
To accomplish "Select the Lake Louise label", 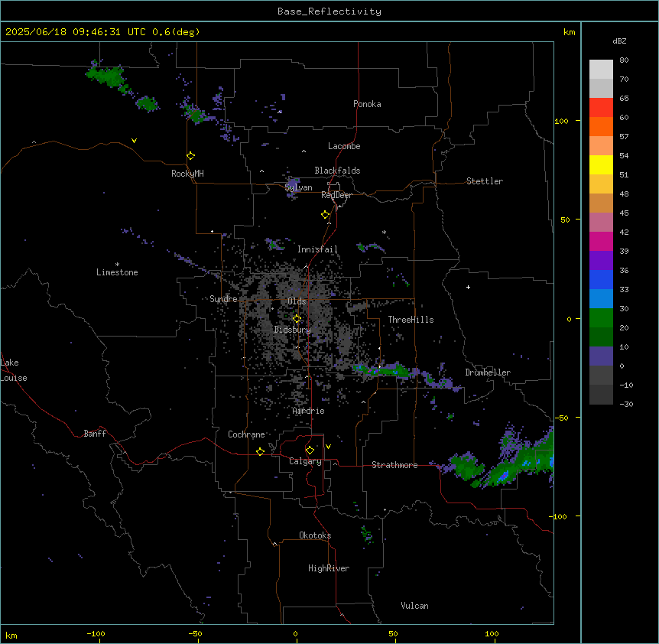I will [x=14, y=370].
